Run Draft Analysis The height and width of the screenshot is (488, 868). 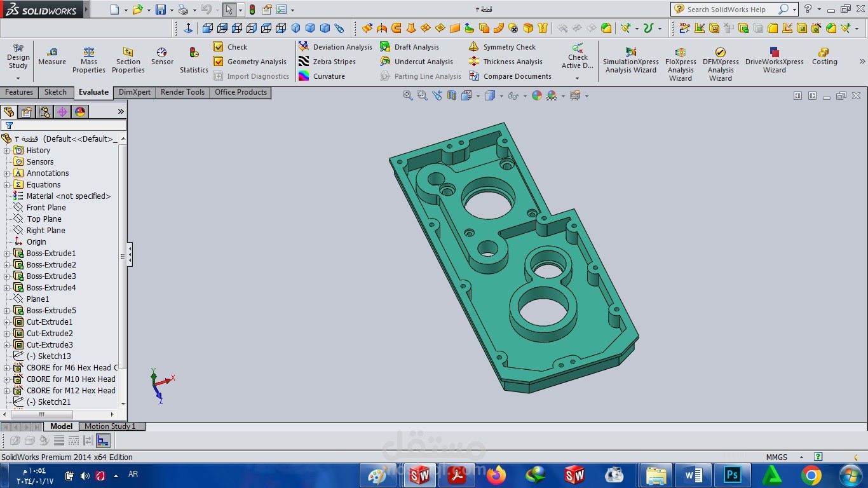(x=409, y=47)
